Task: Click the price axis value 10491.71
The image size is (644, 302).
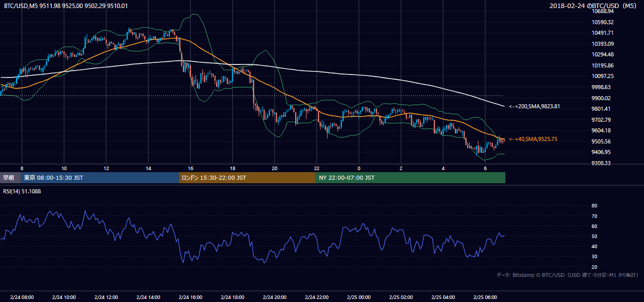Action: pos(602,33)
